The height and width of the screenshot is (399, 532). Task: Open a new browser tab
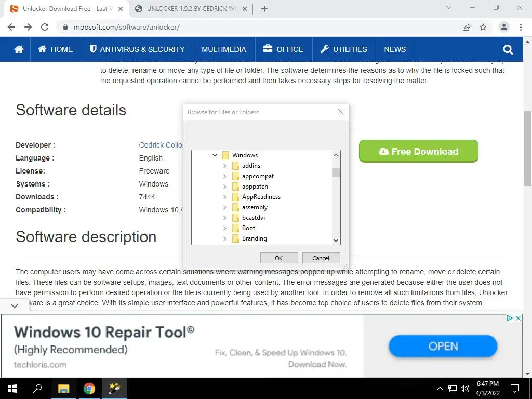coord(264,9)
